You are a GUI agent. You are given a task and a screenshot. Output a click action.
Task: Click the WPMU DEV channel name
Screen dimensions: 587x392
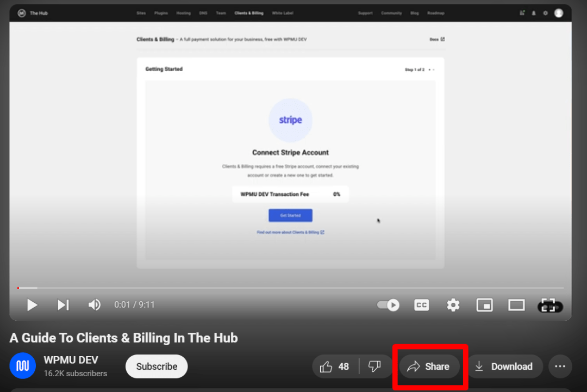pos(71,360)
